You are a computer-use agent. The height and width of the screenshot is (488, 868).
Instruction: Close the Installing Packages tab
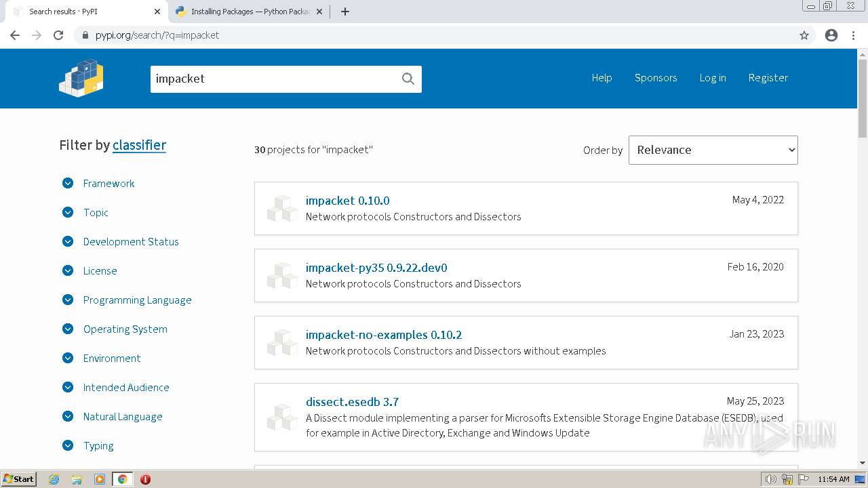pos(319,12)
